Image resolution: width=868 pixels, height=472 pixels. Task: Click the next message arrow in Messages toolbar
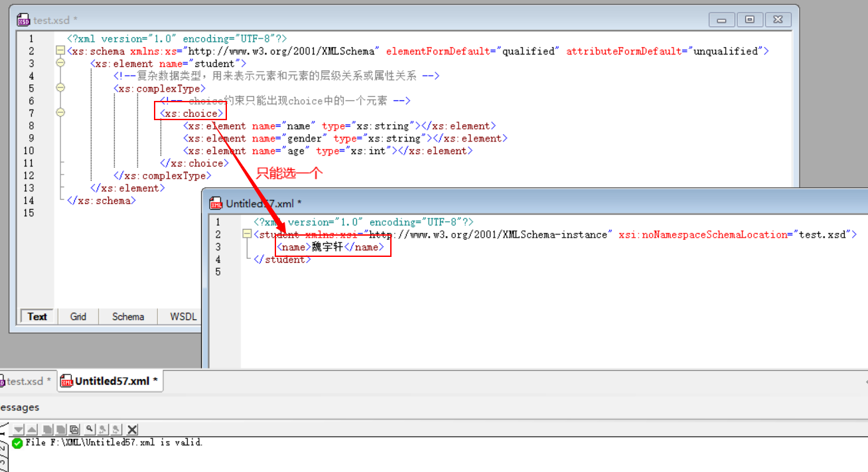18,430
